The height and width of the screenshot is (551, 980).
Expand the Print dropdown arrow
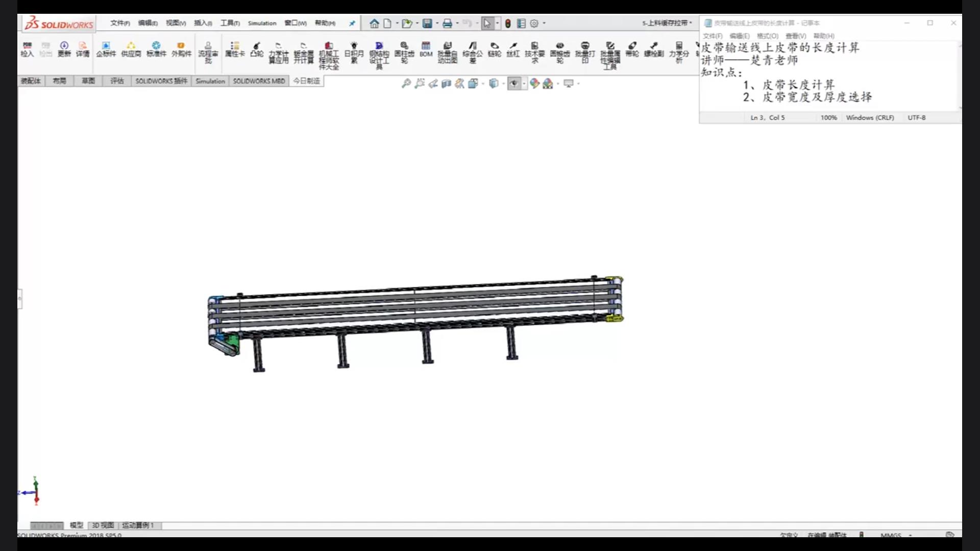click(457, 23)
